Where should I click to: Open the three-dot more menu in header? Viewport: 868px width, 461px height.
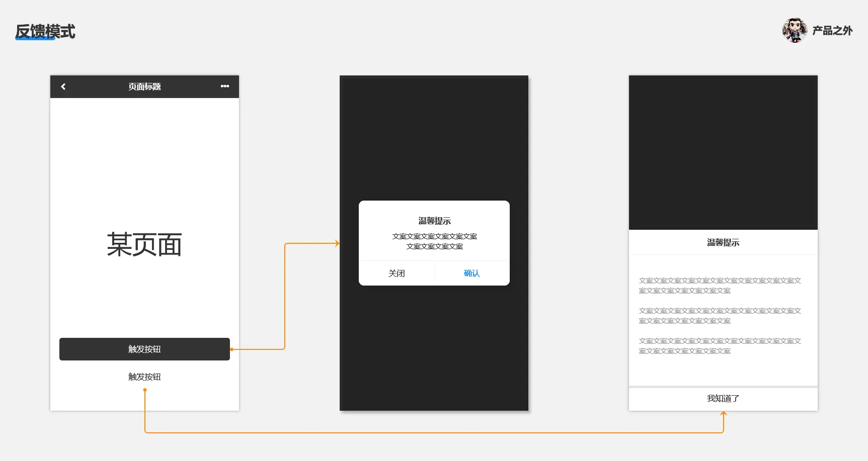tap(225, 86)
